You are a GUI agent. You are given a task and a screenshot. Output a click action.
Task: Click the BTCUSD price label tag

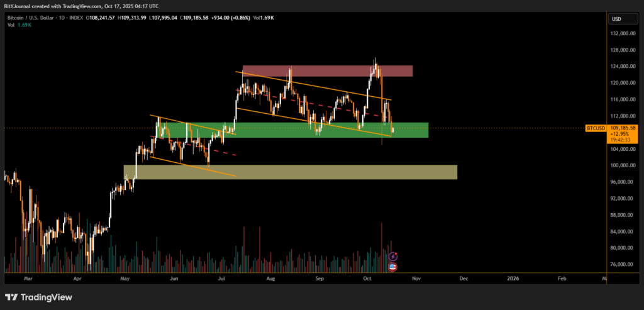tap(595, 128)
